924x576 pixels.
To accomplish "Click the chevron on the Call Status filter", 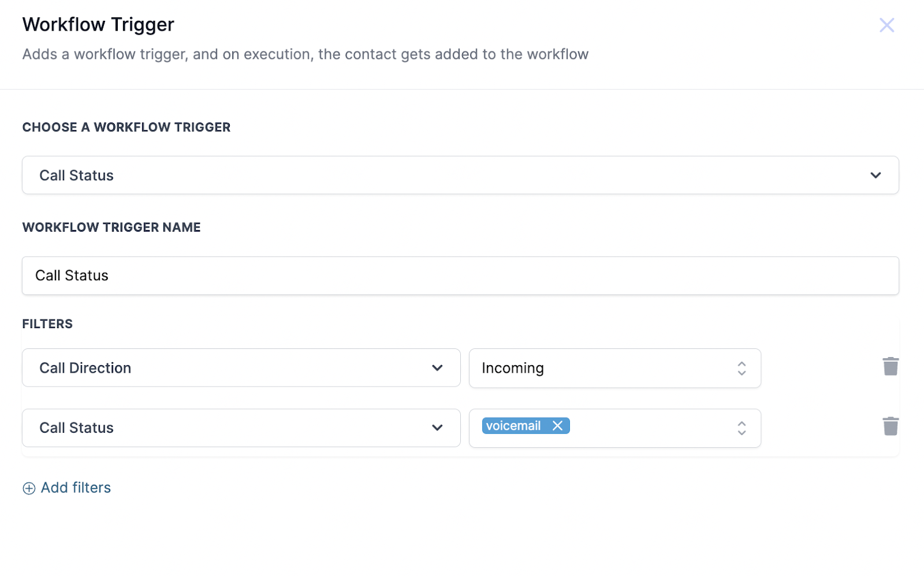I will pyautogui.click(x=438, y=428).
